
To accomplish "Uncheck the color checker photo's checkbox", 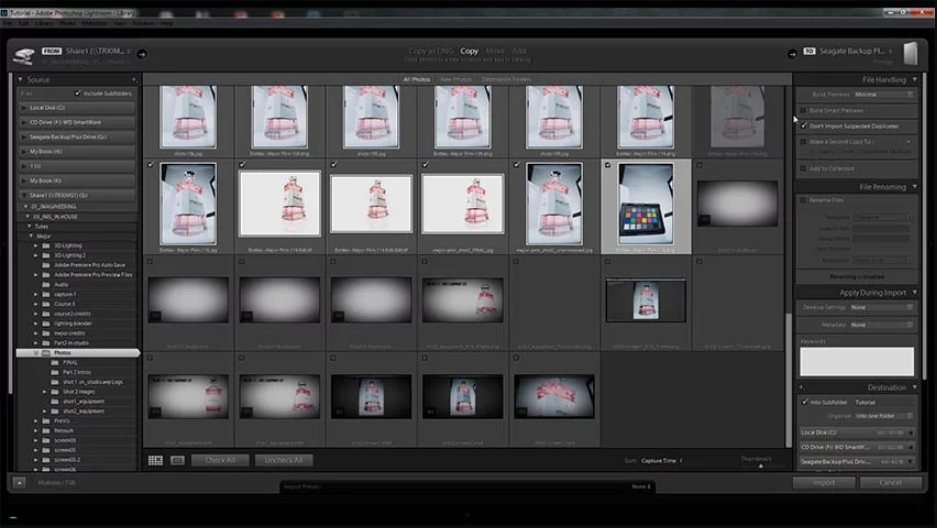I will pyautogui.click(x=608, y=165).
